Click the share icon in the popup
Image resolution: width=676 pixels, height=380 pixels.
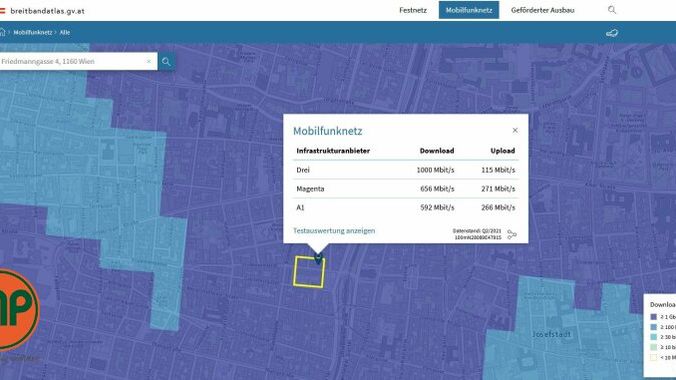[512, 234]
